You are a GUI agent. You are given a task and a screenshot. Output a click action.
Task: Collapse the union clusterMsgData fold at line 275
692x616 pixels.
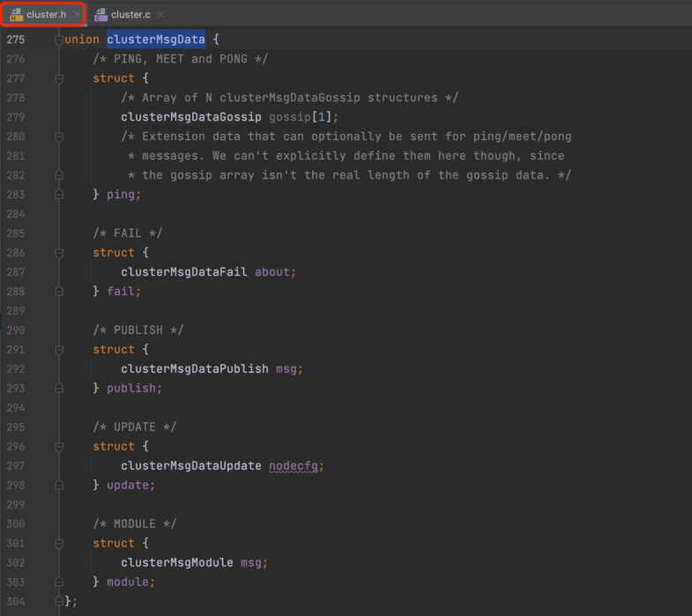coord(59,41)
